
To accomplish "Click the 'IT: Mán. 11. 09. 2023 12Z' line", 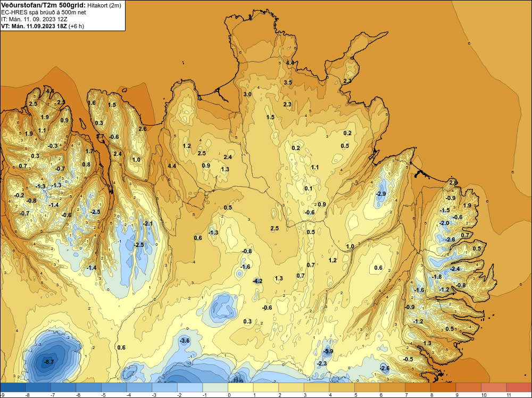I will (x=35, y=19).
